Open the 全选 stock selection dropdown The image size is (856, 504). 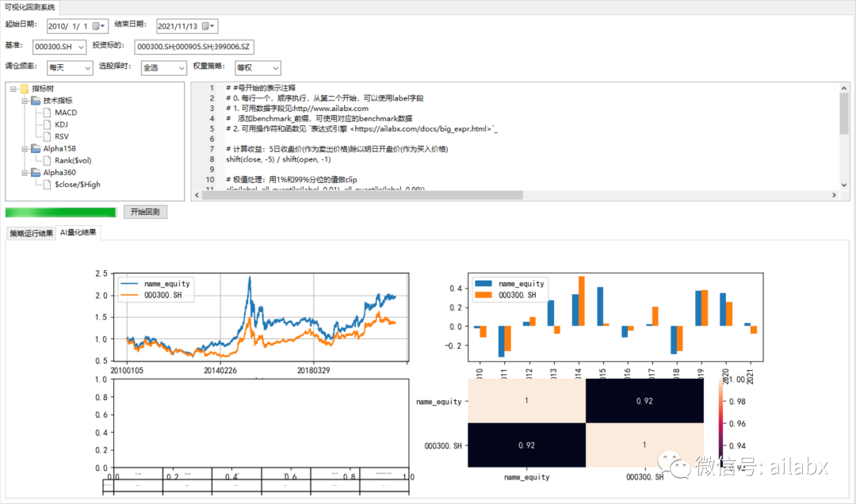coord(163,67)
